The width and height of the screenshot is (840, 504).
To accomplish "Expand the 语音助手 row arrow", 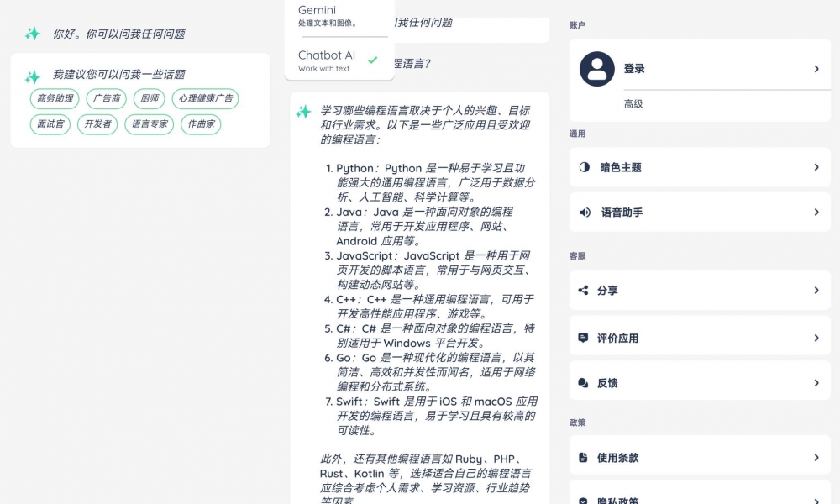I will coord(816,213).
